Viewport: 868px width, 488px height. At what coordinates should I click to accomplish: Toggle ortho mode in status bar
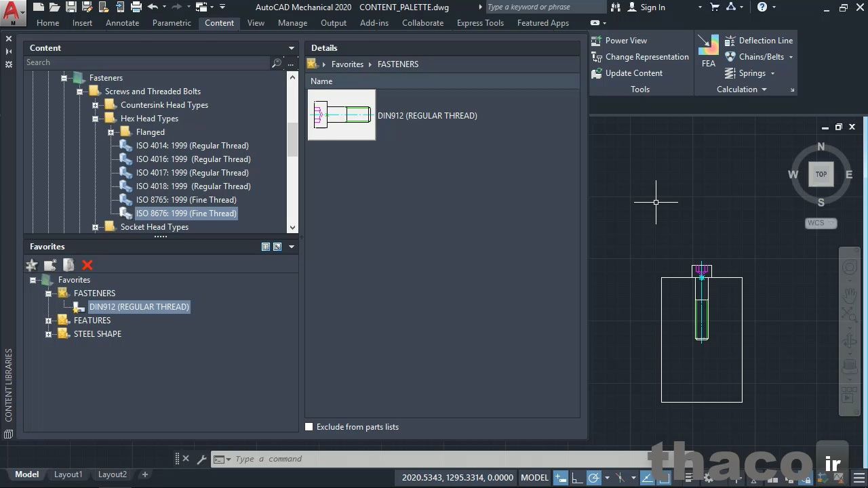pos(576,478)
